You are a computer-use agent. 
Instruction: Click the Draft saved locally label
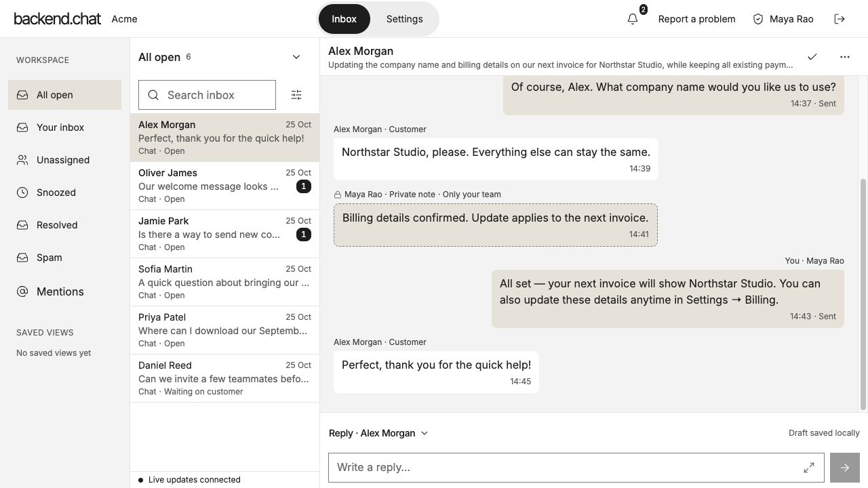point(824,433)
